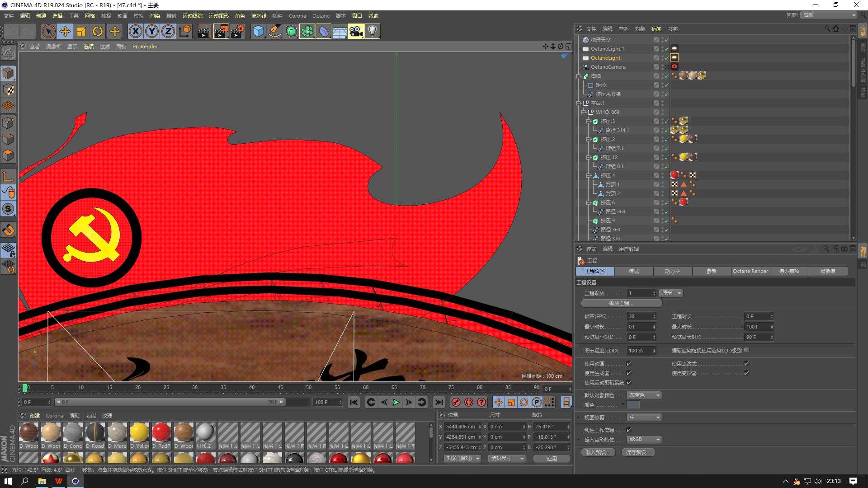Collapse the 挤压.4 tree node
The width and height of the screenshot is (868, 488).
[589, 175]
